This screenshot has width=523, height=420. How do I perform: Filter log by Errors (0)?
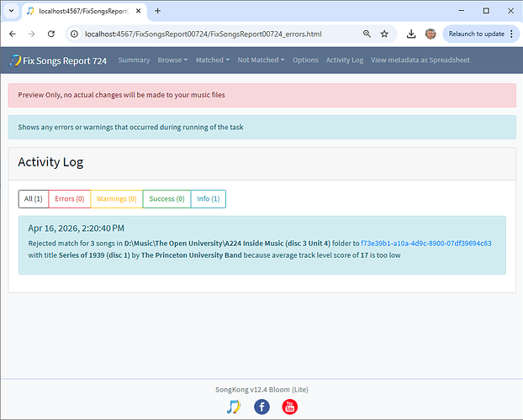pos(69,199)
